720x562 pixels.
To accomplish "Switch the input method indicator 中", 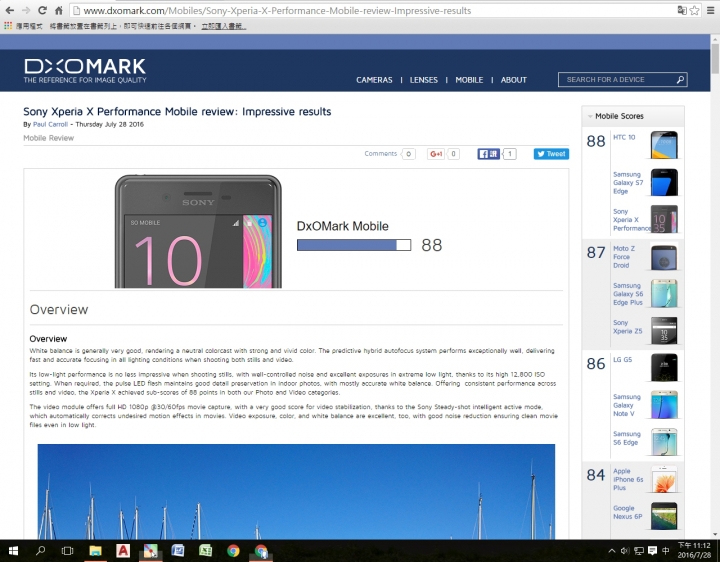I will pos(666,551).
